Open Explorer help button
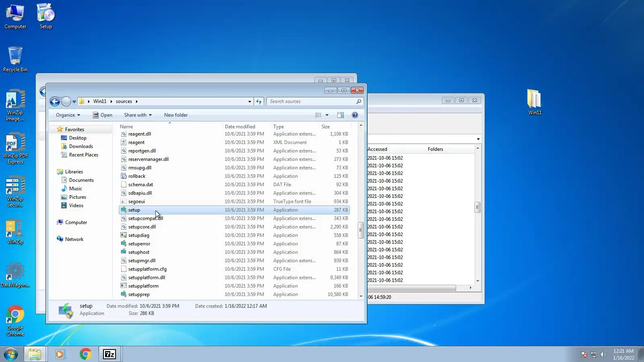 [355, 115]
